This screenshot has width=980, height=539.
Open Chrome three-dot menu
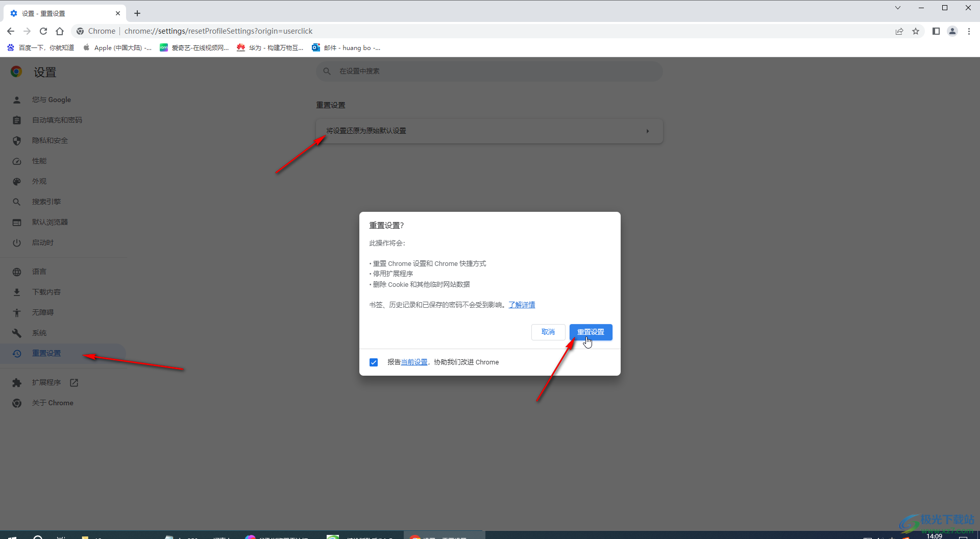[969, 31]
